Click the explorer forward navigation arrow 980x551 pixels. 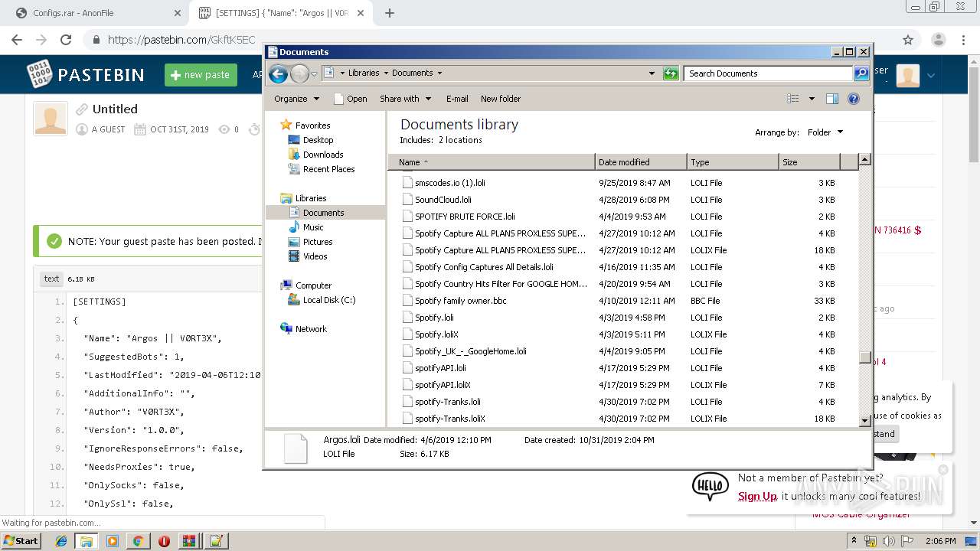point(299,73)
